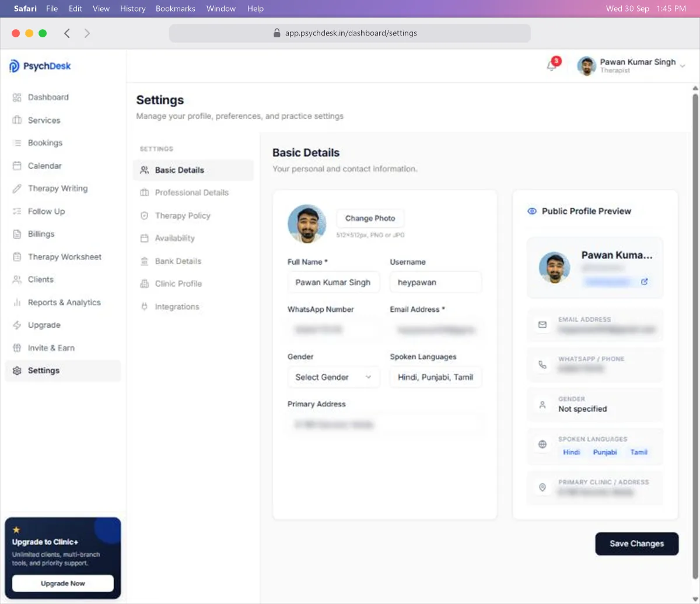
Task: Open the Professional Details section
Action: tap(193, 192)
